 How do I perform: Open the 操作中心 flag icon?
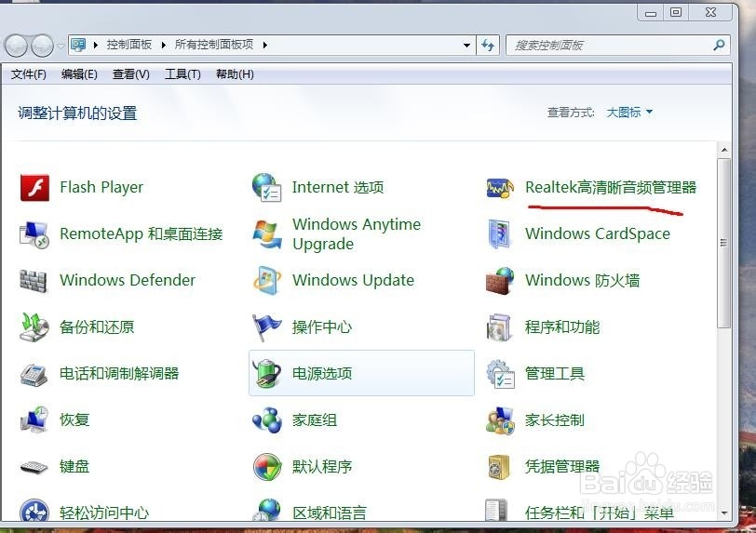pyautogui.click(x=266, y=326)
